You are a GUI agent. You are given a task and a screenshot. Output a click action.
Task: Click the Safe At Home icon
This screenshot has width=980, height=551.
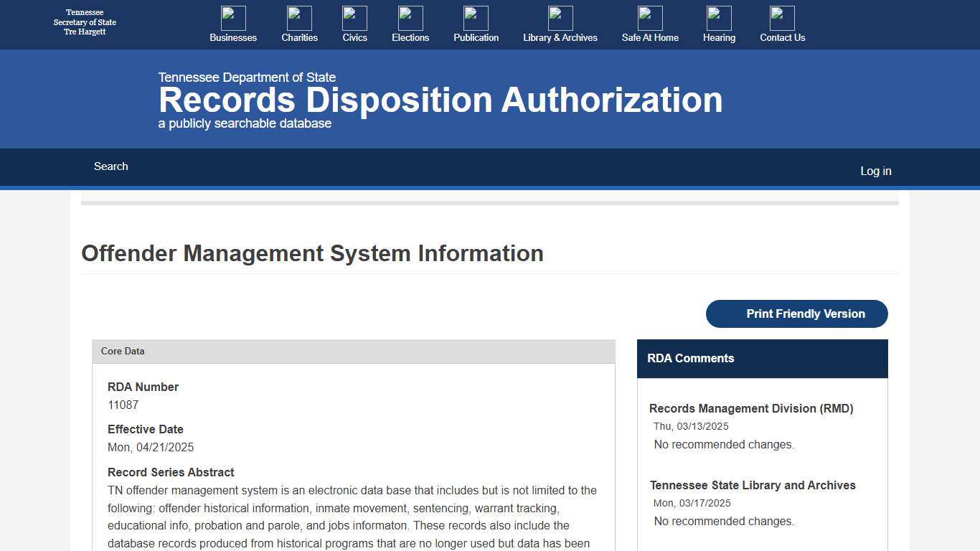(x=650, y=18)
